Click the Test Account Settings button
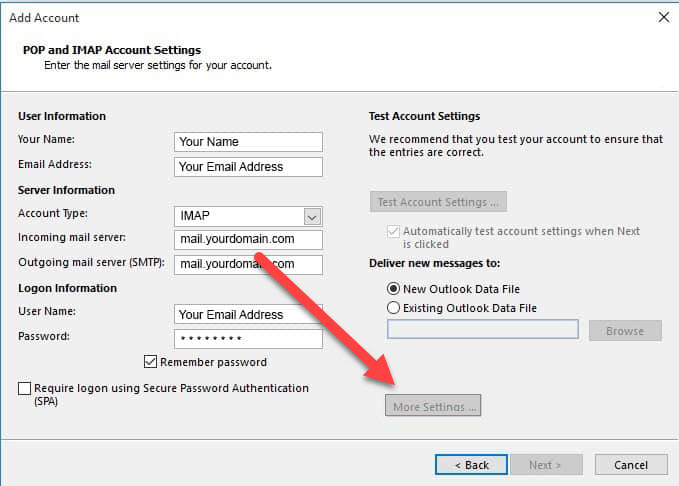The height and width of the screenshot is (486, 679). (x=438, y=202)
